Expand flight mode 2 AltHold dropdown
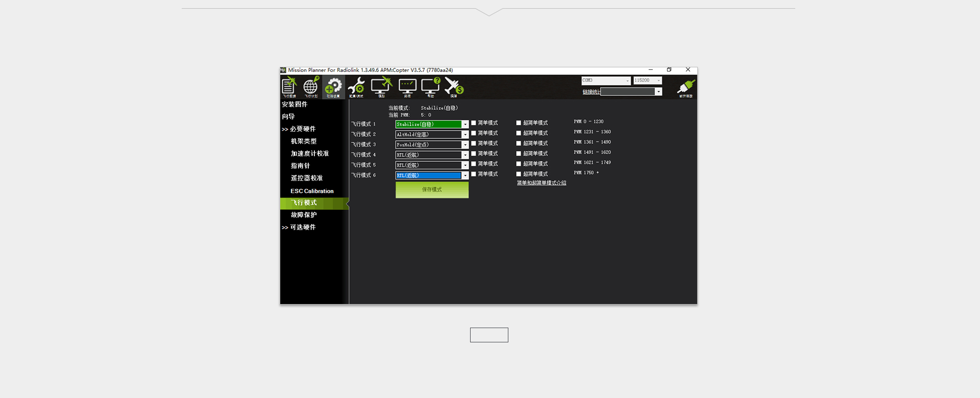 click(465, 135)
